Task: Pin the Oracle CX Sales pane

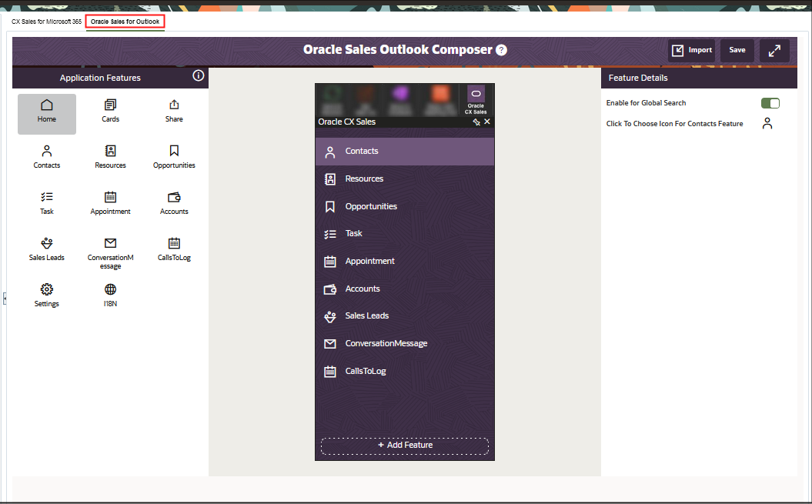Action: (476, 122)
